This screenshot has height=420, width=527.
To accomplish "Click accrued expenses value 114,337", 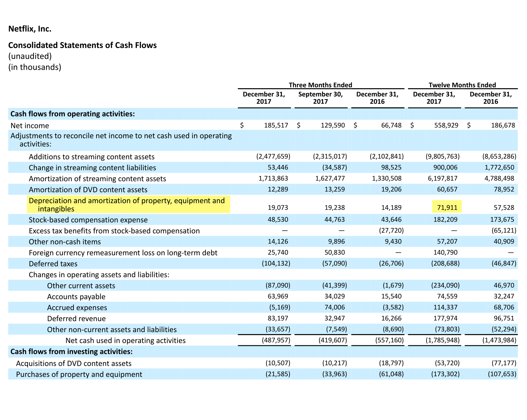I will (446, 307).
